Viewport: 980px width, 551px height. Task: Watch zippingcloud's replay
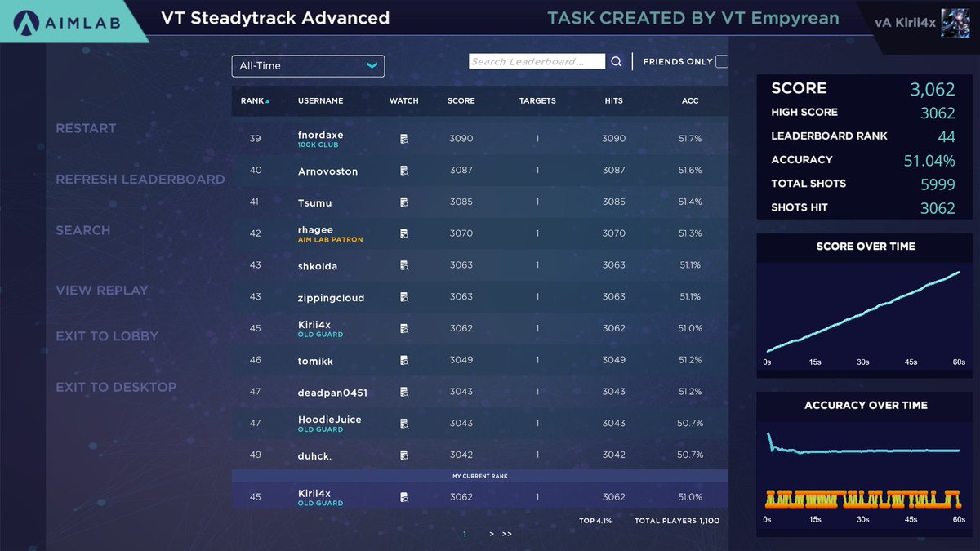[404, 297]
